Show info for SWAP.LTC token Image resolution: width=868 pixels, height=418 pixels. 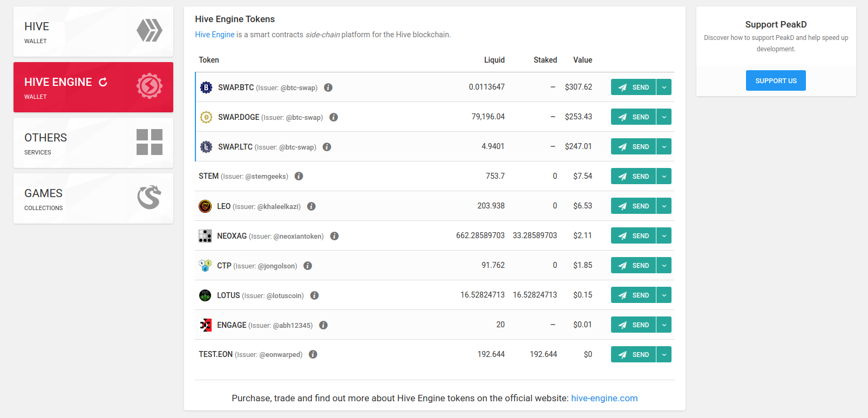pos(327,147)
